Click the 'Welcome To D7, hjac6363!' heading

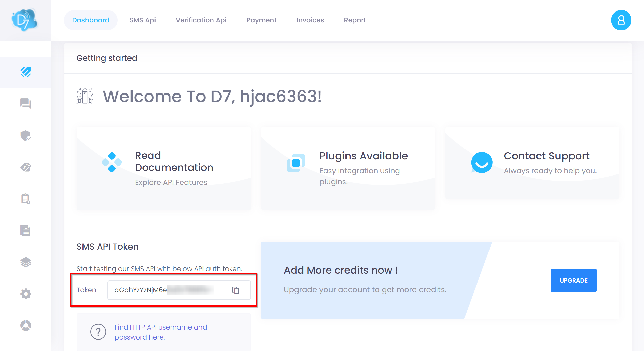212,96
